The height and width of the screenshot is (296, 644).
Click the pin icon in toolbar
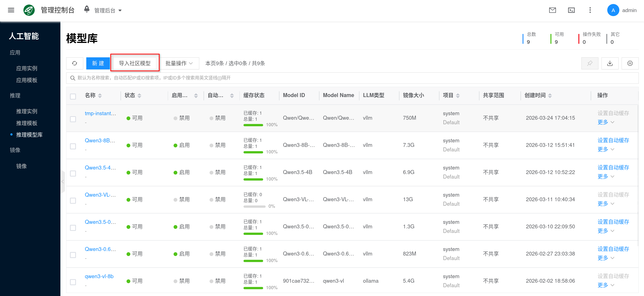click(x=590, y=63)
